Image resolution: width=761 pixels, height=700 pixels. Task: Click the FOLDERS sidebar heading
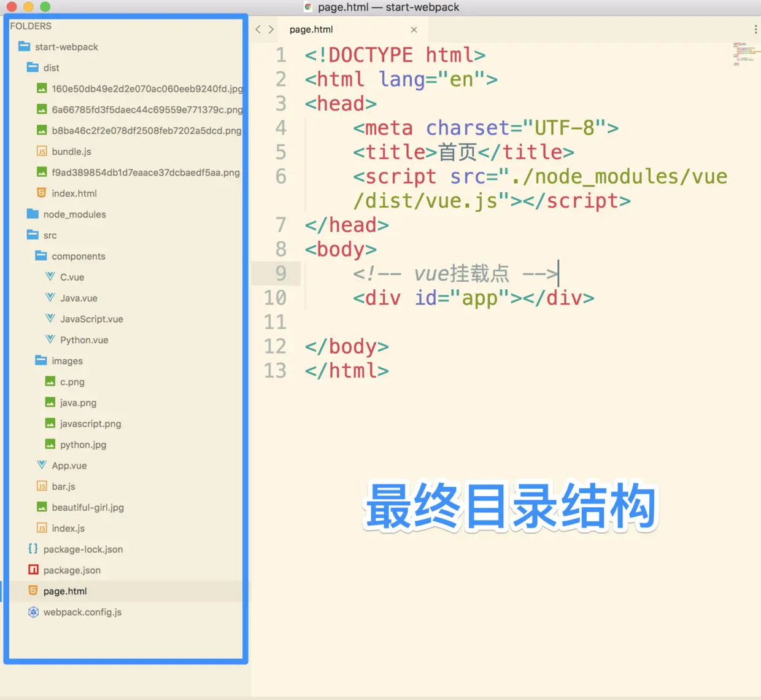pyautogui.click(x=31, y=26)
